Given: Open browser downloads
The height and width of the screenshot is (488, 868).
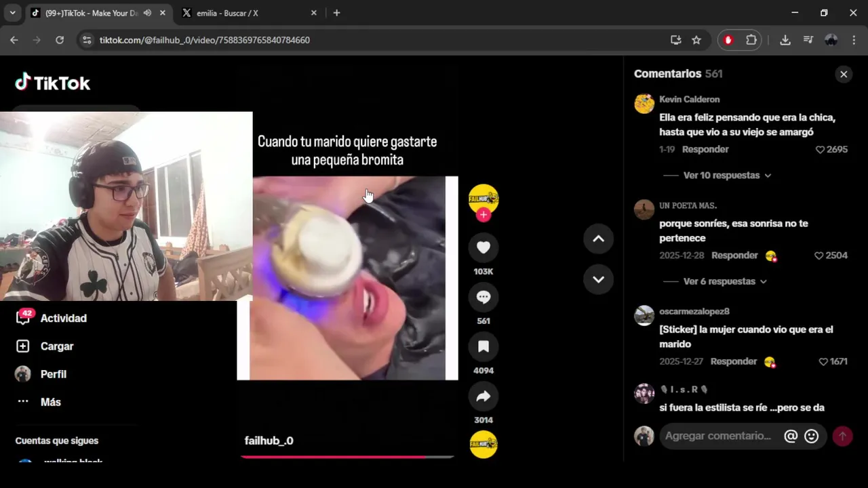Looking at the screenshot, I should 785,40.
